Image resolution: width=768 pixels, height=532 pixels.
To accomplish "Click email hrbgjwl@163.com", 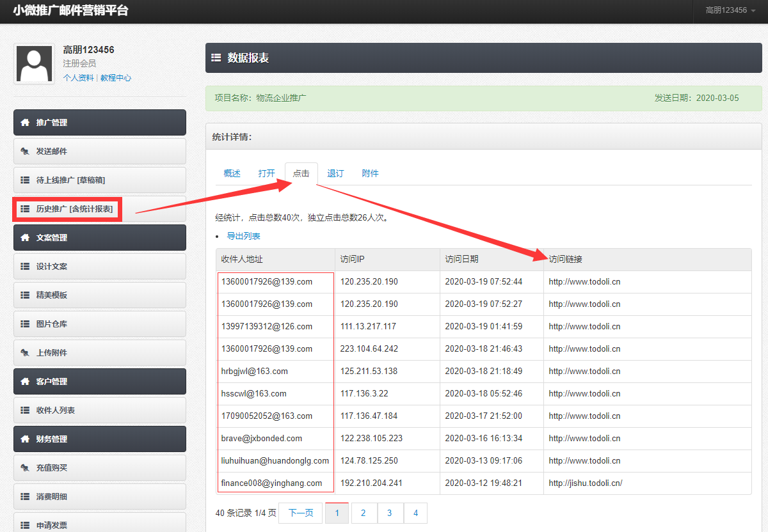I will (255, 372).
